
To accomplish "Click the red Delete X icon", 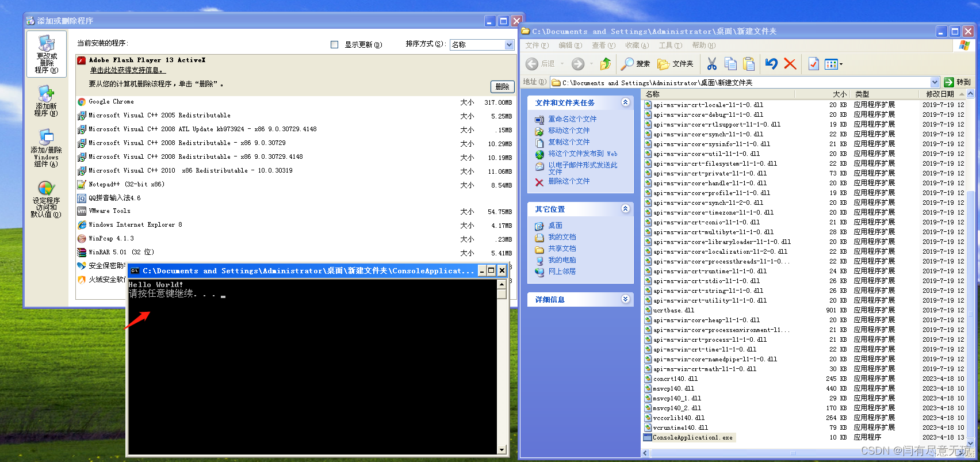I will tap(790, 64).
